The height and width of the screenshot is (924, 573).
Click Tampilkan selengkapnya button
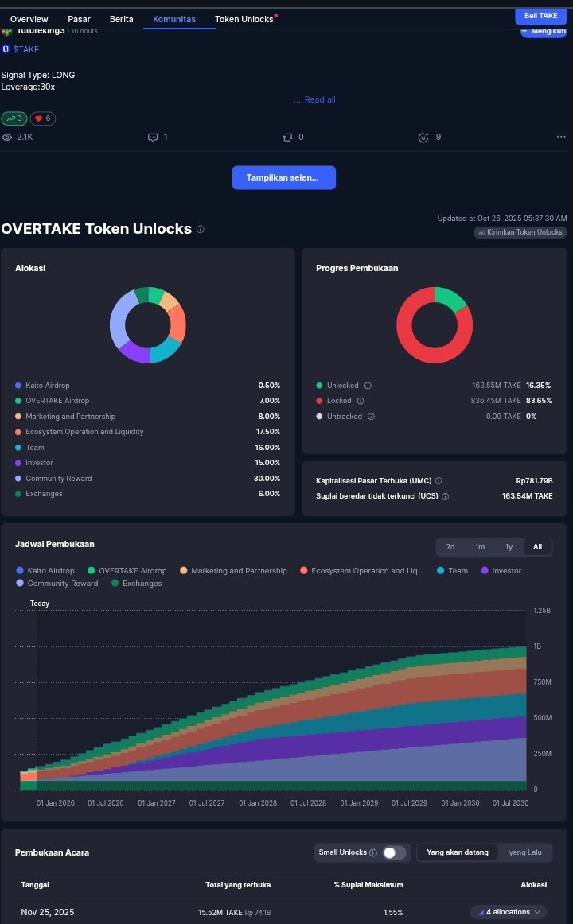(x=283, y=177)
